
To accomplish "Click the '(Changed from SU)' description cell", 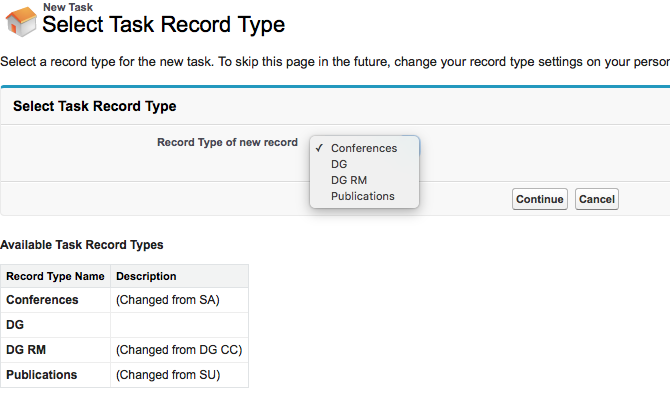I will 167,375.
